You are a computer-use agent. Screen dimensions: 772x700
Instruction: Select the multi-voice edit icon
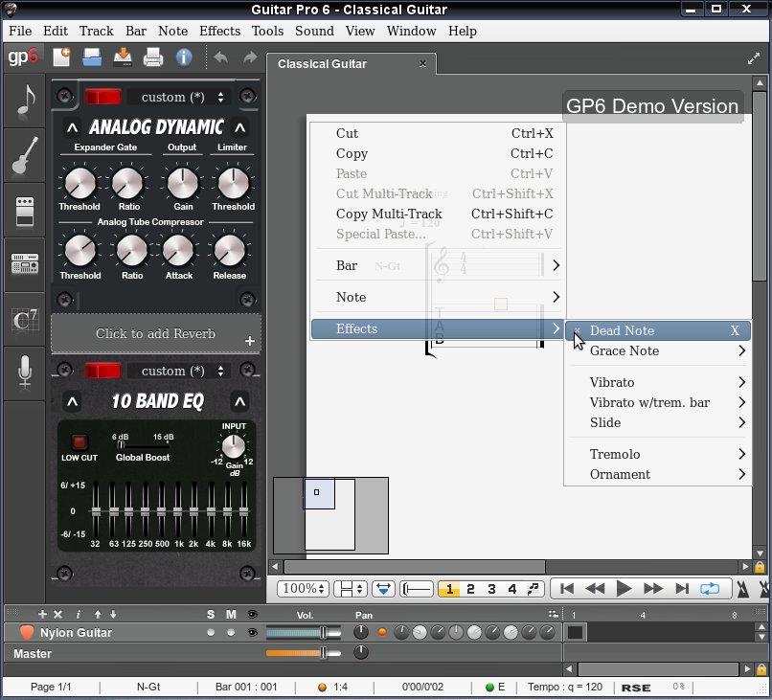pyautogui.click(x=534, y=589)
